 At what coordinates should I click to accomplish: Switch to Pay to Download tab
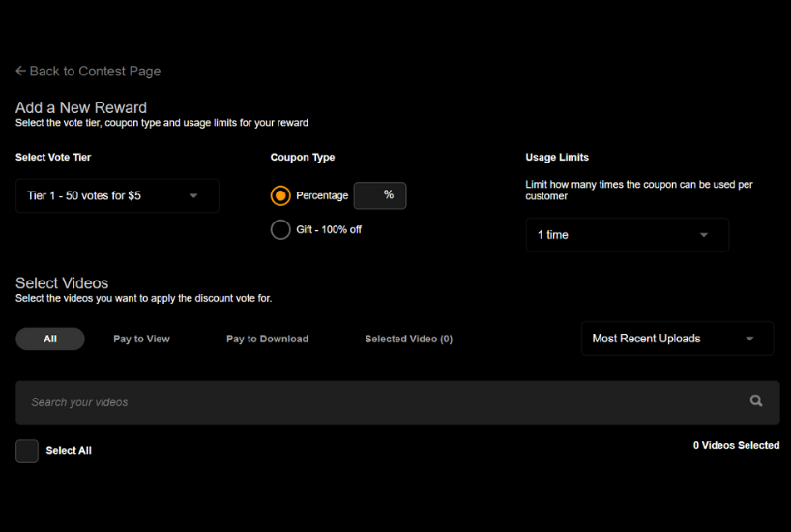(267, 339)
